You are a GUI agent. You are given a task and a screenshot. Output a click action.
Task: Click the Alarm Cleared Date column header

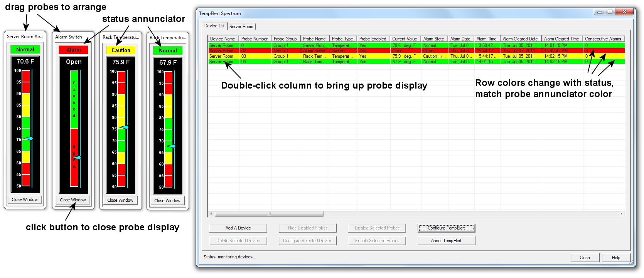click(521, 39)
